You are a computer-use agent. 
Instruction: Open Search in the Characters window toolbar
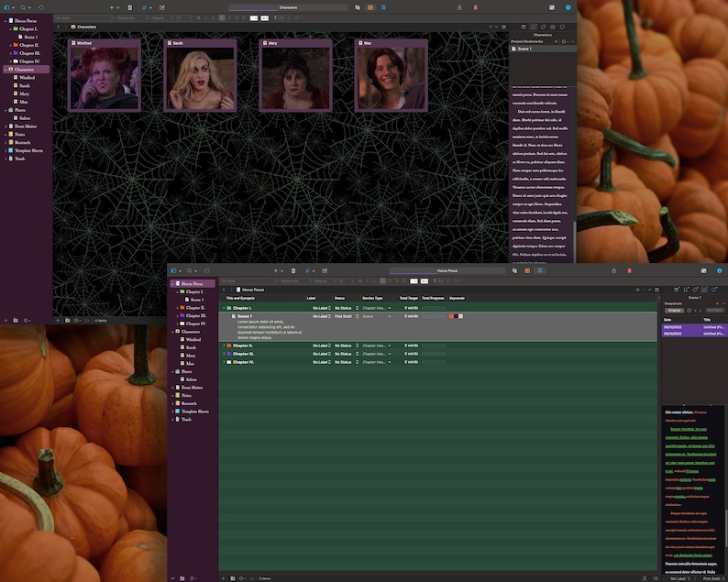(24, 7)
